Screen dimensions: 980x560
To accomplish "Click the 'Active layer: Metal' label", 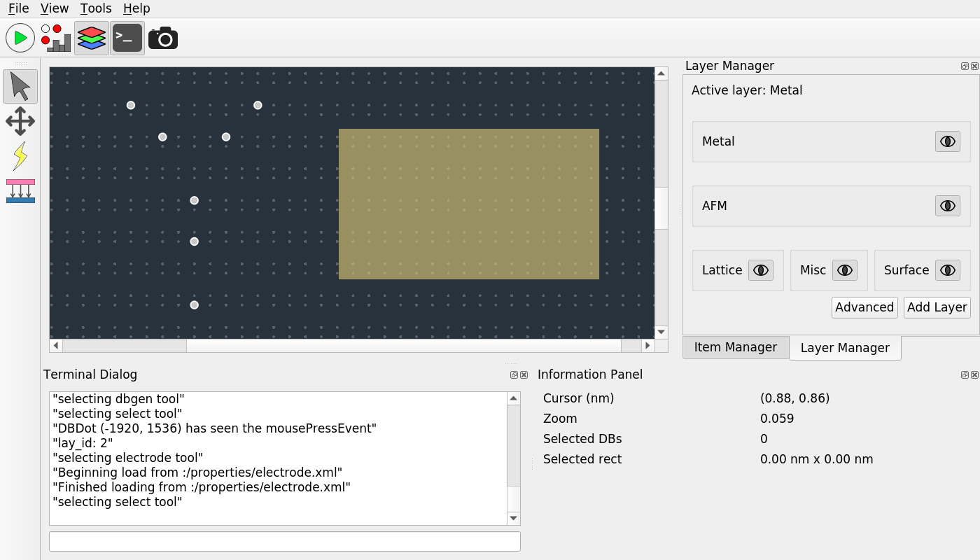I will tap(747, 90).
